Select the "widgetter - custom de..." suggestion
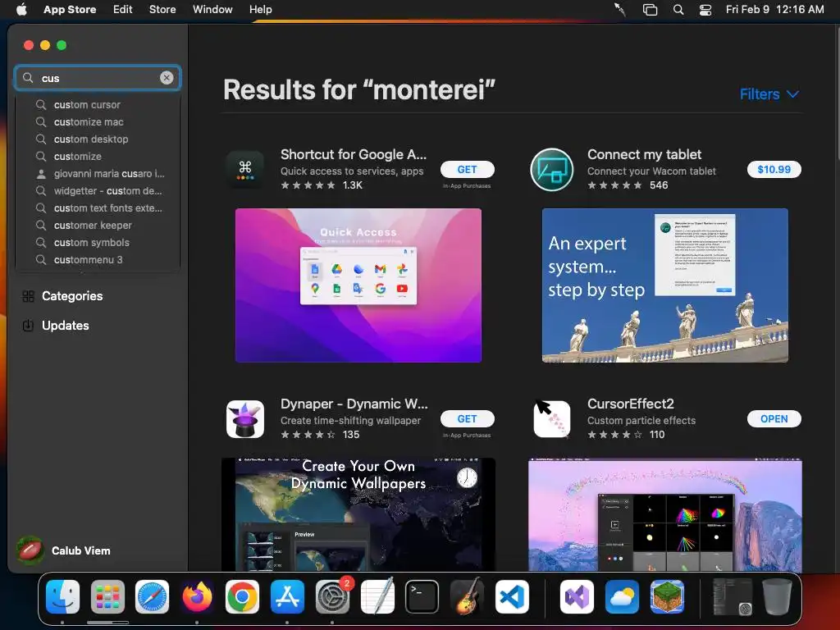Viewport: 840px width, 630px height. [98, 190]
